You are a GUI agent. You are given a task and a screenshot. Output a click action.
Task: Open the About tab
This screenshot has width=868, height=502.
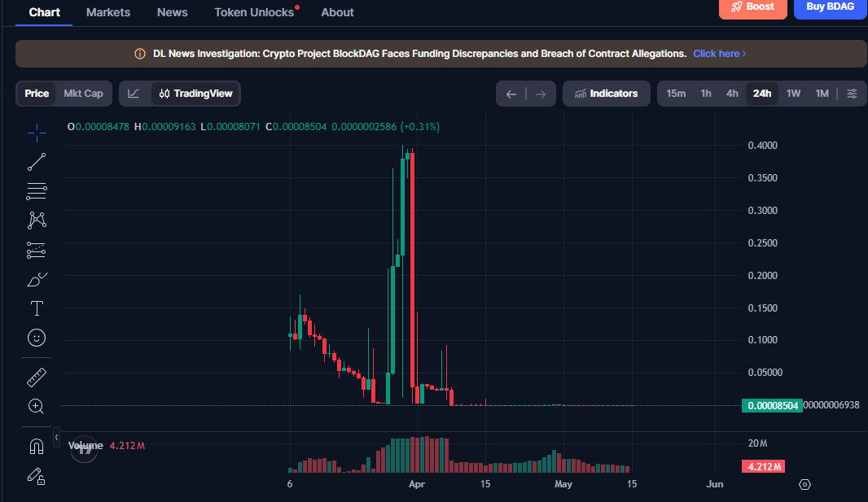[x=337, y=12]
